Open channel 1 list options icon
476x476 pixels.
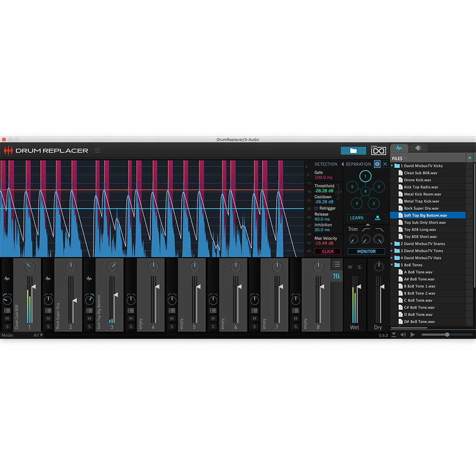tap(7, 310)
